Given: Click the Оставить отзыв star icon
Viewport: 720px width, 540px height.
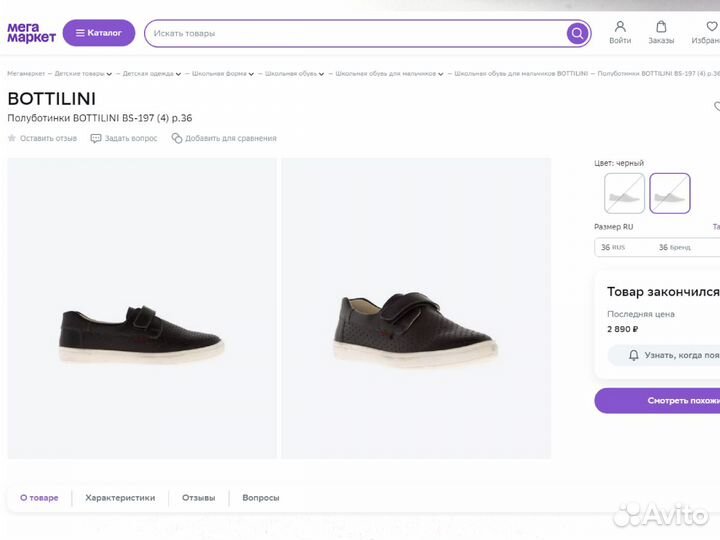Looking at the screenshot, I should (x=12, y=138).
